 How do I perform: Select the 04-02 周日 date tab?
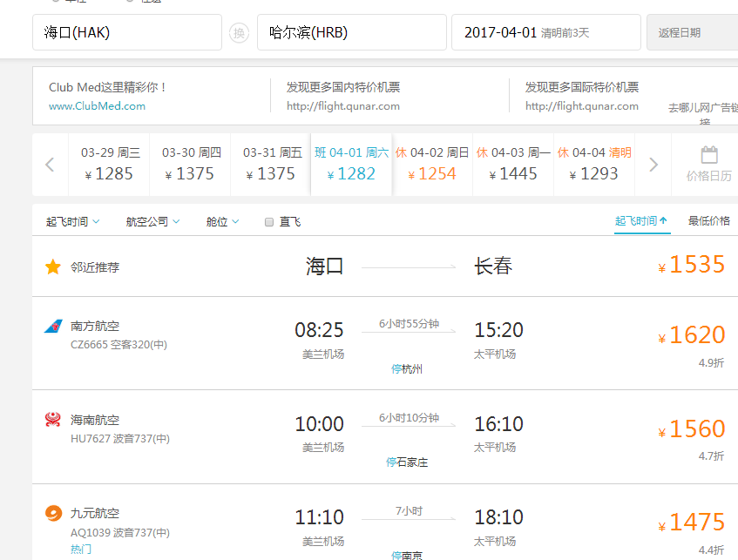pyautogui.click(x=432, y=165)
